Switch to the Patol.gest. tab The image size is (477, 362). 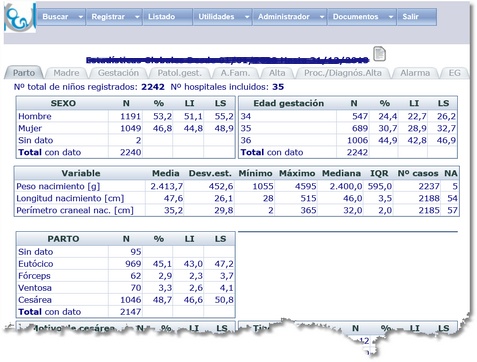180,73
